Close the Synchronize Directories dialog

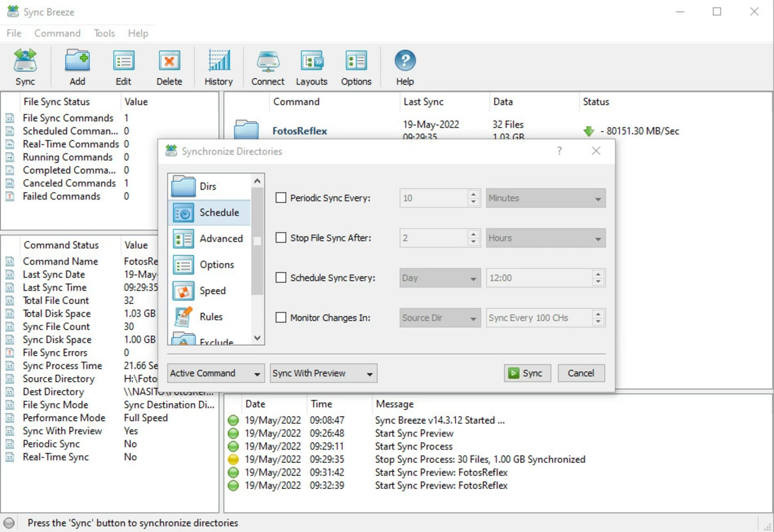[596, 151]
